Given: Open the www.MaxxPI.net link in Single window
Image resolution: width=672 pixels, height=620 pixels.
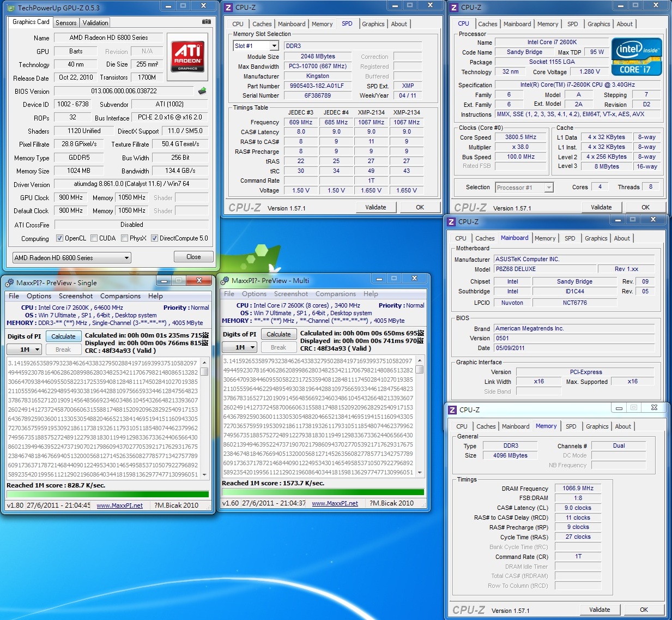Looking at the screenshot, I should click(x=119, y=505).
